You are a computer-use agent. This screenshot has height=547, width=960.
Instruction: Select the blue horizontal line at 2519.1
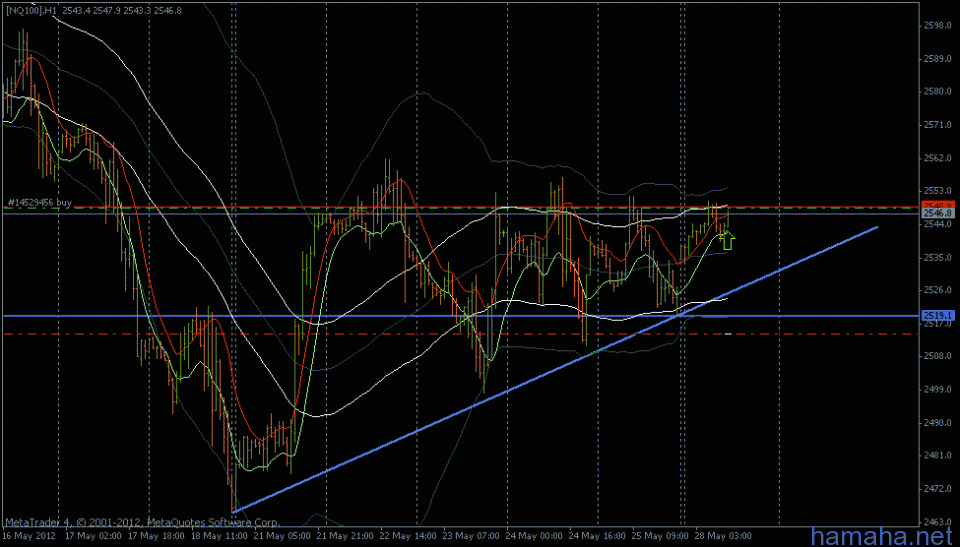tap(459, 316)
